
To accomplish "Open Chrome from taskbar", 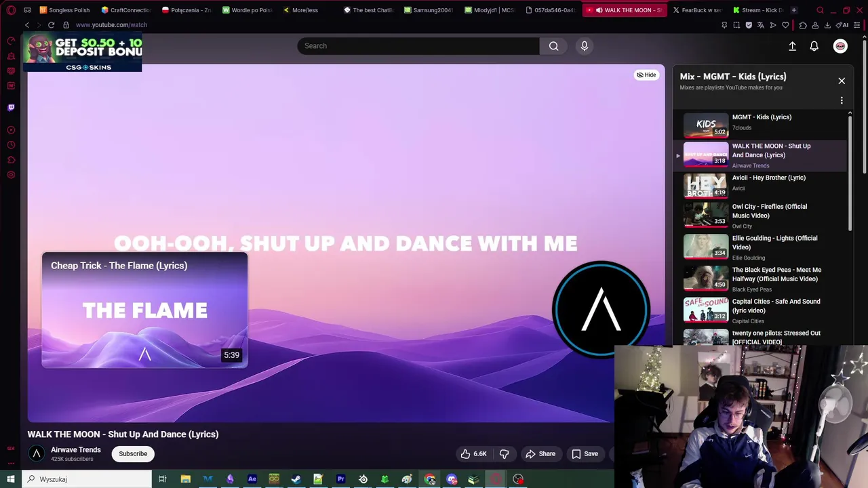I will [x=430, y=479].
